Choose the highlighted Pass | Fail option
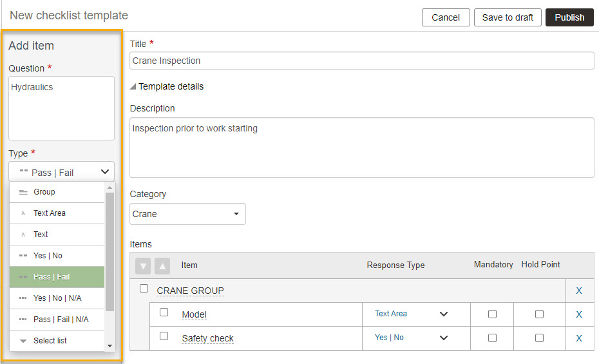Viewport: 599px width, 364px height. 57,277
